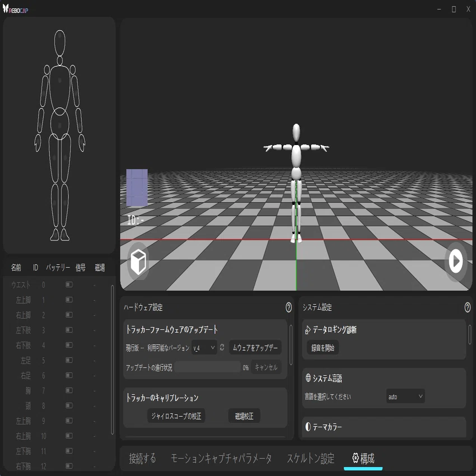Click battery icon for 頭 row
Viewport: 476px width, 476px height.
point(69,405)
